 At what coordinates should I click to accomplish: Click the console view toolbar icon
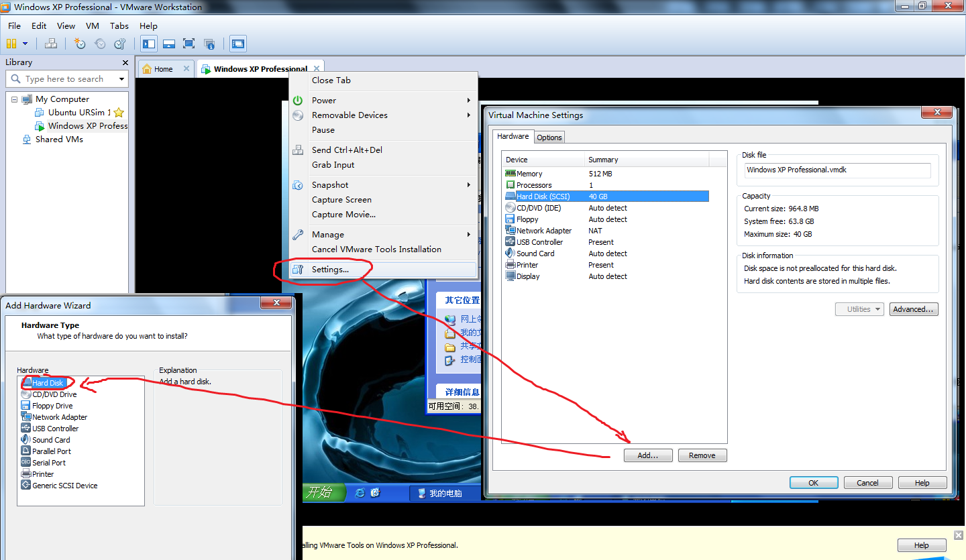238,44
